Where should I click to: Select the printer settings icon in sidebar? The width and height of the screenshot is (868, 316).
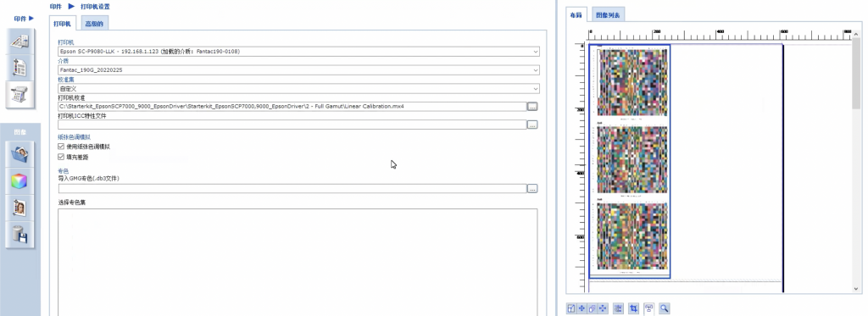pos(20,94)
